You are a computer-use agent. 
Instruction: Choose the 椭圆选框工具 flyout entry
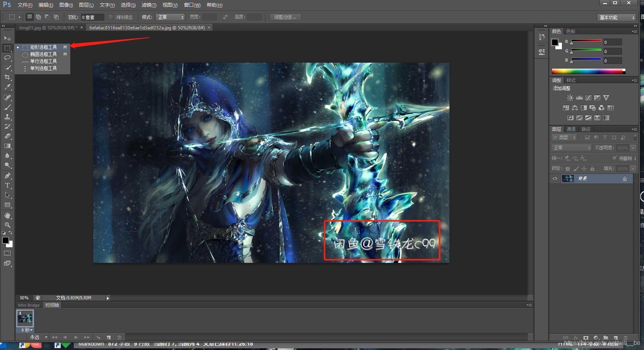pyautogui.click(x=43, y=54)
